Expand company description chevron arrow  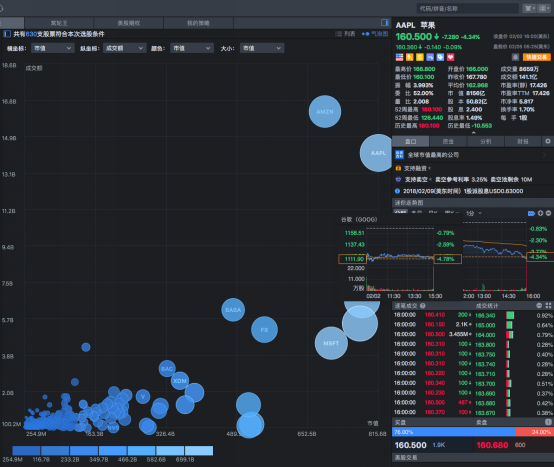pyautogui.click(x=544, y=155)
